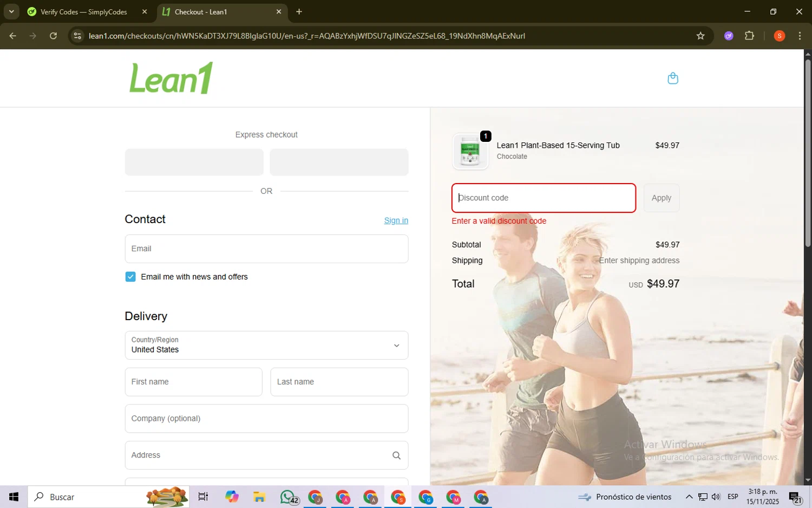Click the Apply discount button
The width and height of the screenshot is (812, 508).
pos(661,198)
